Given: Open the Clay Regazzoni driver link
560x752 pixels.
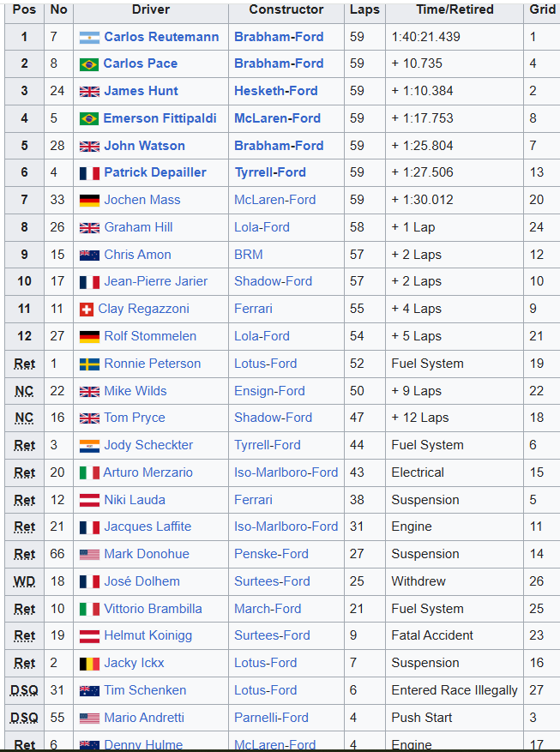Looking at the screenshot, I should point(143,309).
